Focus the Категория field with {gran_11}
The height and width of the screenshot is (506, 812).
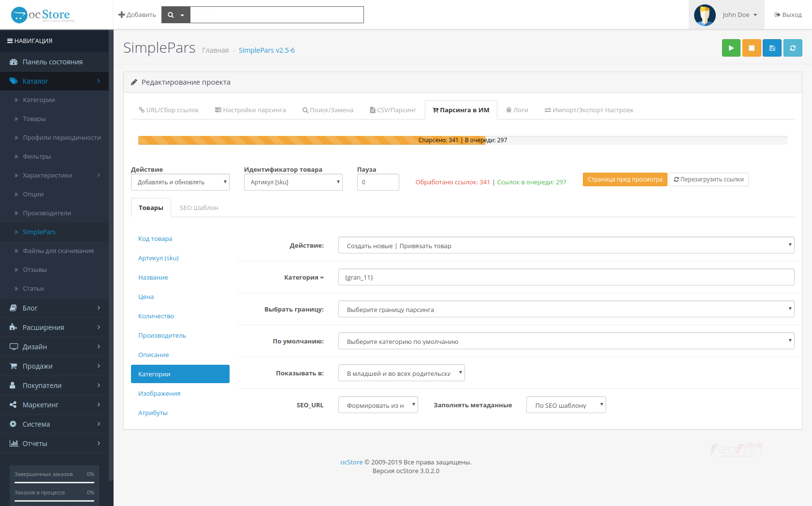tap(566, 277)
